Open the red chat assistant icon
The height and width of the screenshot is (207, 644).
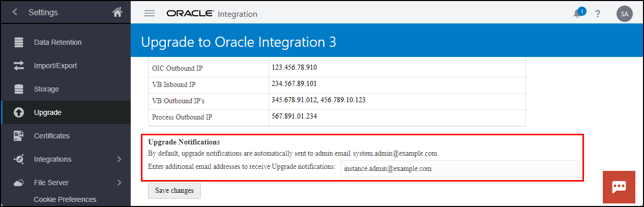pos(619,187)
